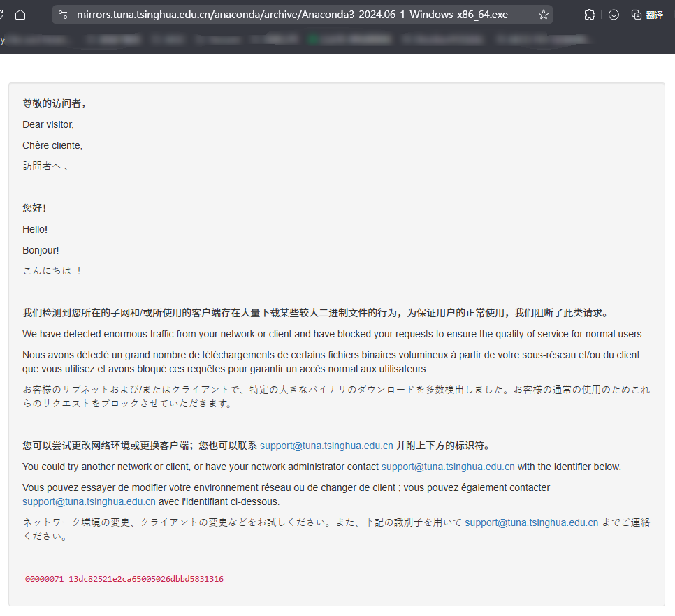Click the '尊敬的访问者,' heading
675x616 pixels.
click(55, 103)
